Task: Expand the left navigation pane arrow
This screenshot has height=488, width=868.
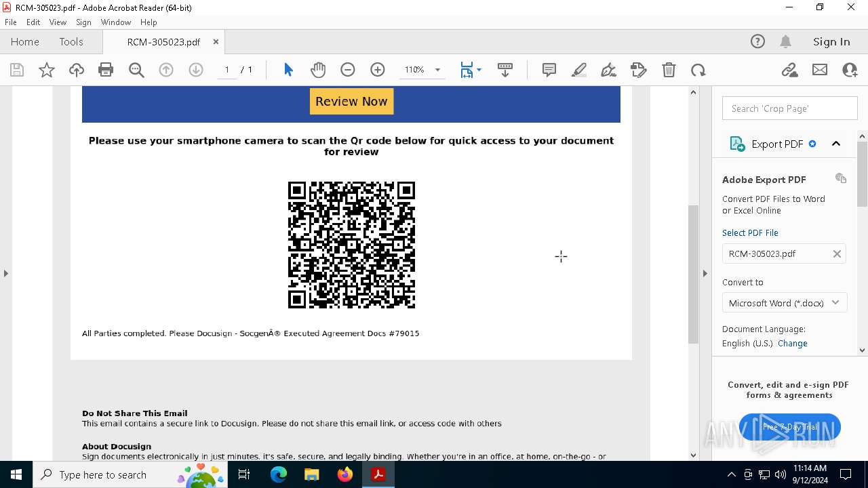Action: [5, 273]
